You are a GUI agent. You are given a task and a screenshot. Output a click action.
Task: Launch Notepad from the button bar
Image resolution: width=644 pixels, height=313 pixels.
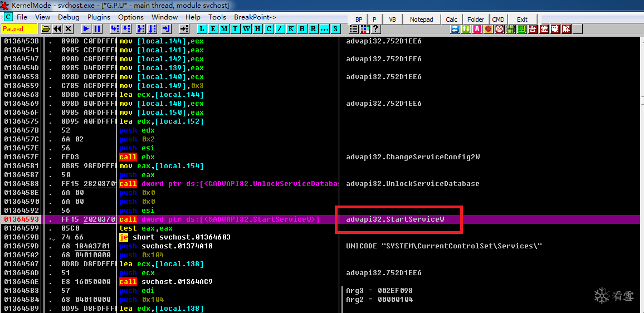(421, 19)
